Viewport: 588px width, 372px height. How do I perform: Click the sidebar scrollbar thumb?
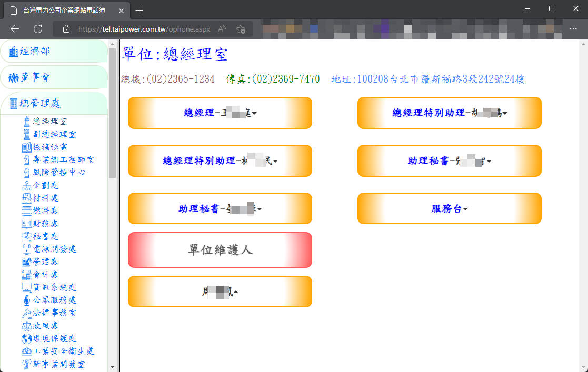(x=112, y=113)
